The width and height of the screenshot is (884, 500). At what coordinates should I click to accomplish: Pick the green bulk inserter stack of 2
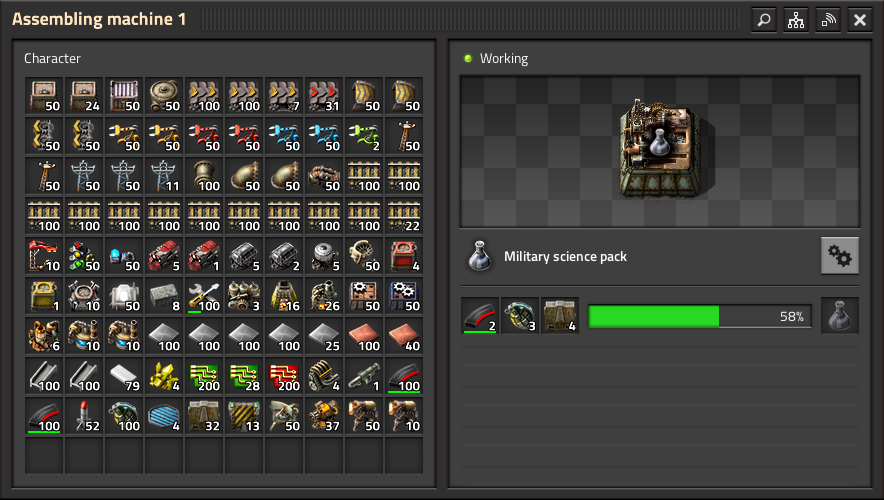click(364, 136)
